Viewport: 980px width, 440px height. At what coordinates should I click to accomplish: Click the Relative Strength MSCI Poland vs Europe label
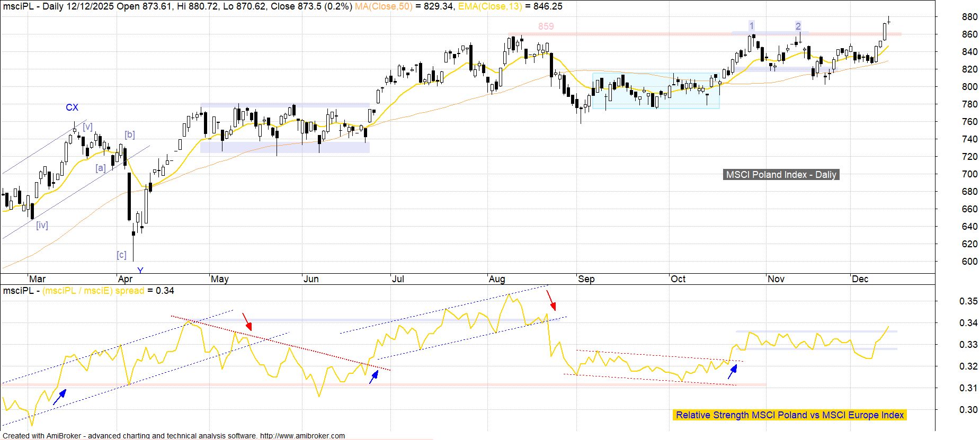click(789, 415)
